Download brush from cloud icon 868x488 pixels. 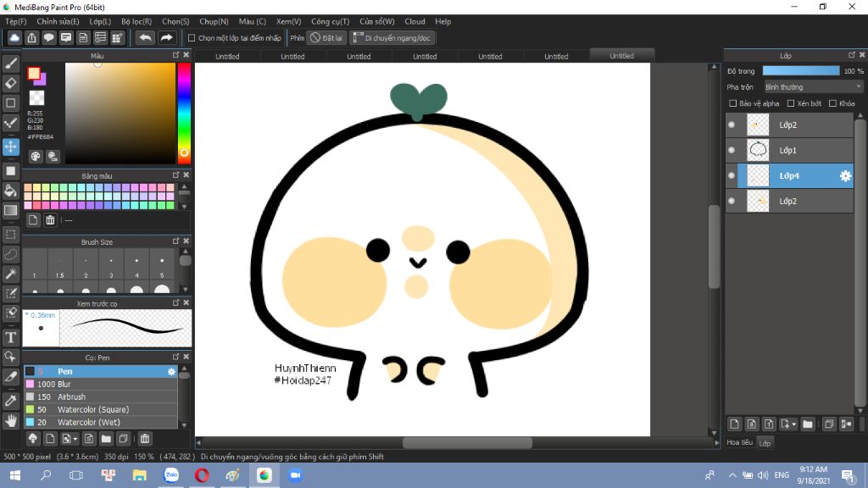tap(33, 439)
